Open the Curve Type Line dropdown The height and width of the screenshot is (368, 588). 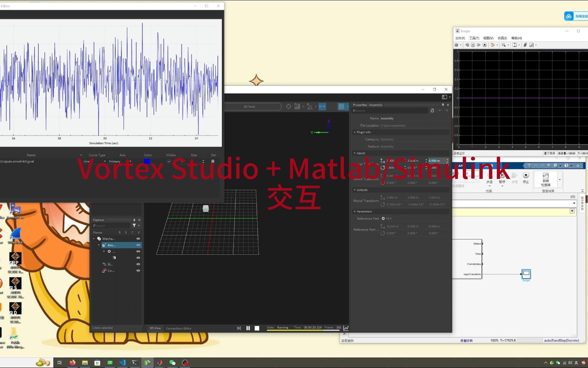(95, 162)
